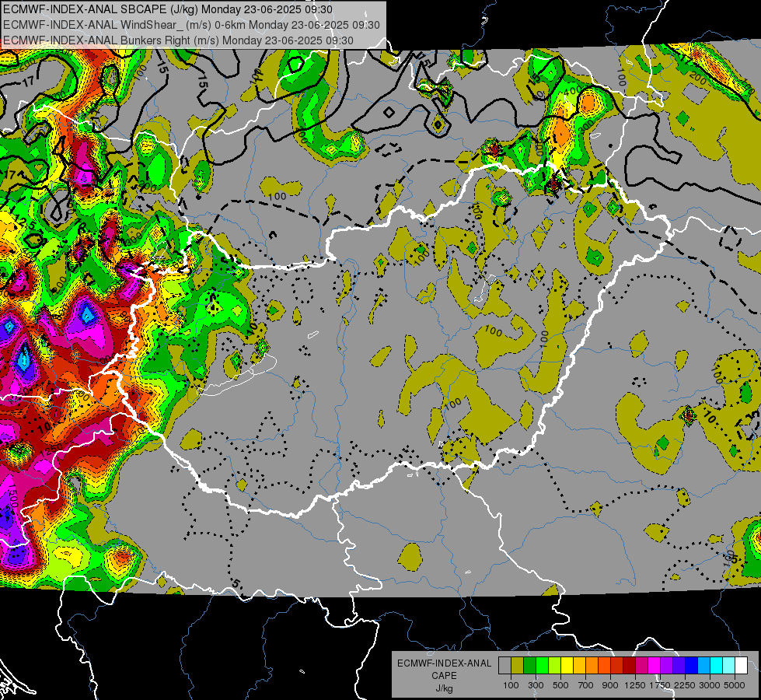Select the cyan legend swatch after 3000
The width and height of the screenshot is (761, 700).
(717, 665)
